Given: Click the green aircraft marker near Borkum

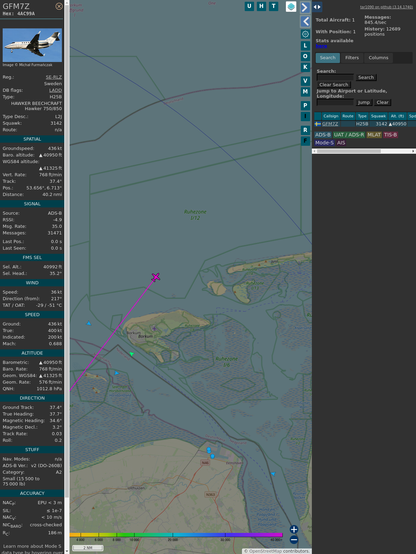Looking at the screenshot, I should (131, 354).
